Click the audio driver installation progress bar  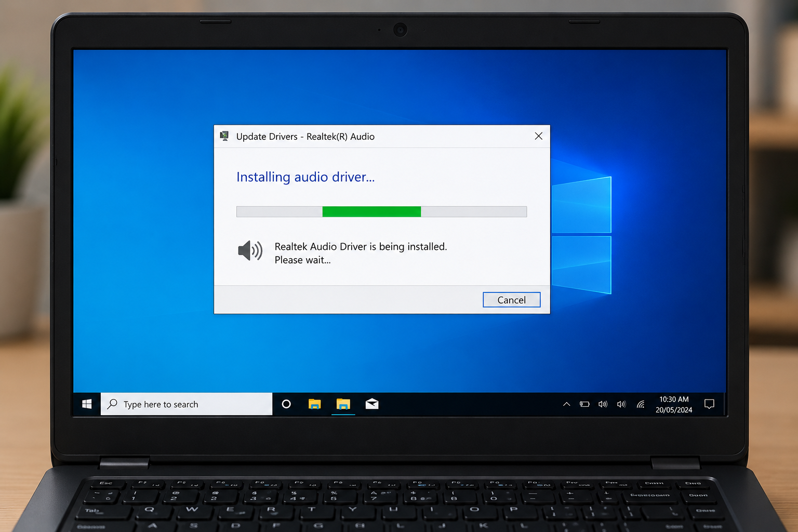[381, 211]
